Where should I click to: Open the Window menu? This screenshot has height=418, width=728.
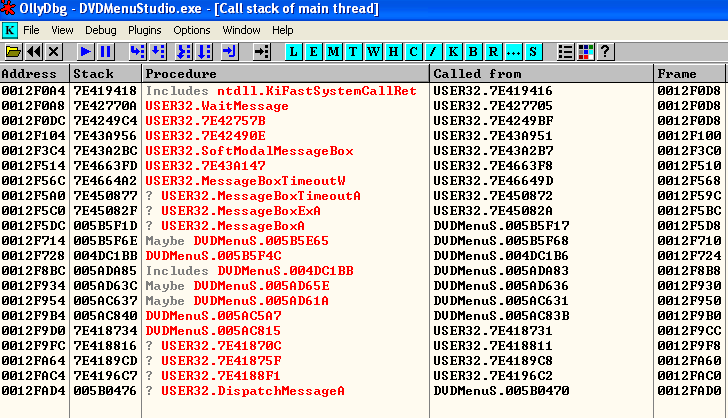241,30
